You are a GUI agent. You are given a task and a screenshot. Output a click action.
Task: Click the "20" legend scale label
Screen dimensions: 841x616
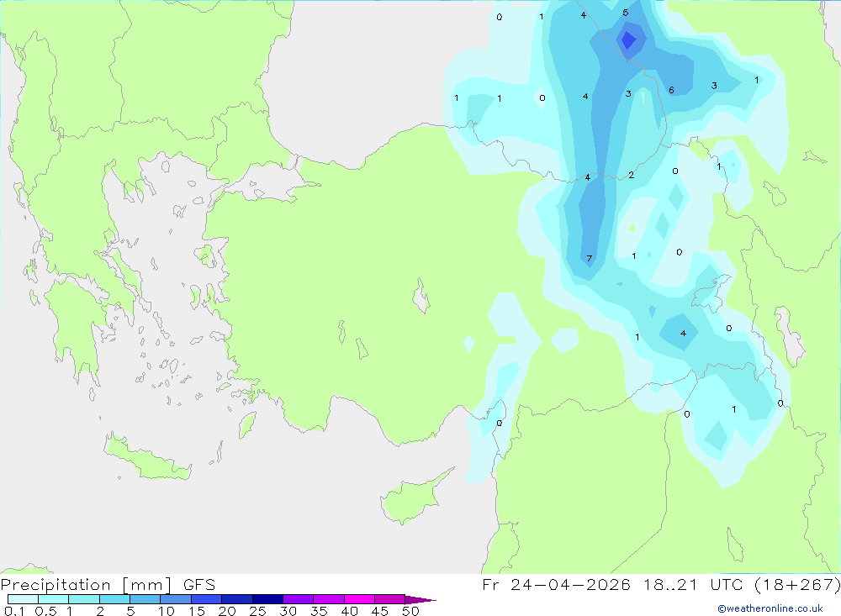pos(227,611)
